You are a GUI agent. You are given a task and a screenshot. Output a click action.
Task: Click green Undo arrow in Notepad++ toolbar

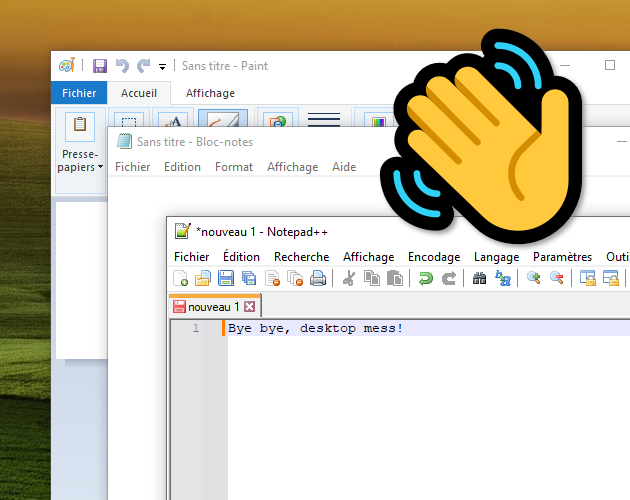coord(425,278)
